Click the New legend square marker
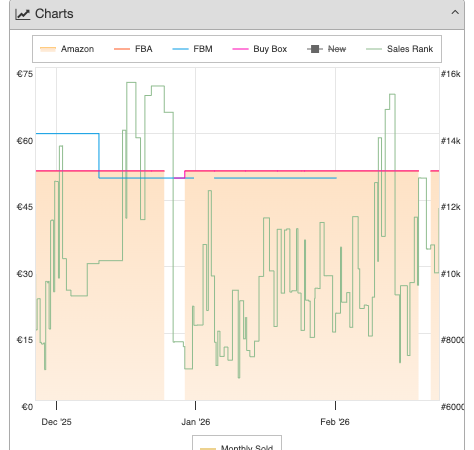The image size is (474, 450). (315, 49)
